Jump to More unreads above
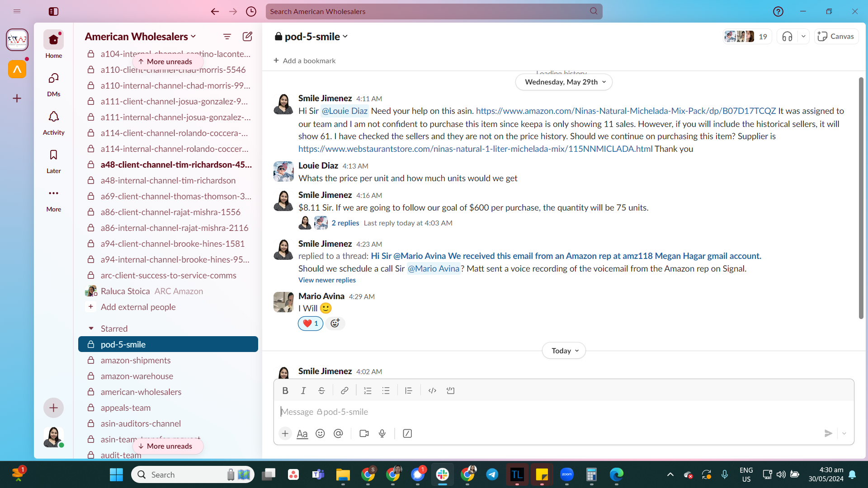 [x=168, y=62]
